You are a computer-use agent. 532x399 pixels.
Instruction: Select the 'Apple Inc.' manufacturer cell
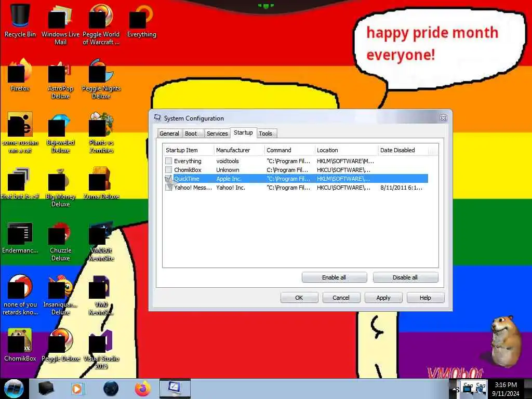[x=229, y=179]
